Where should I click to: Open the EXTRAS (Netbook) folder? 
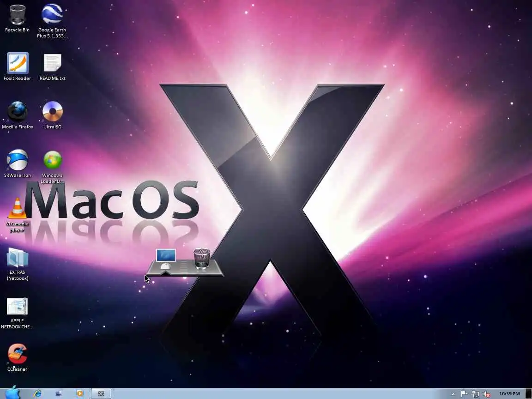coord(17,264)
